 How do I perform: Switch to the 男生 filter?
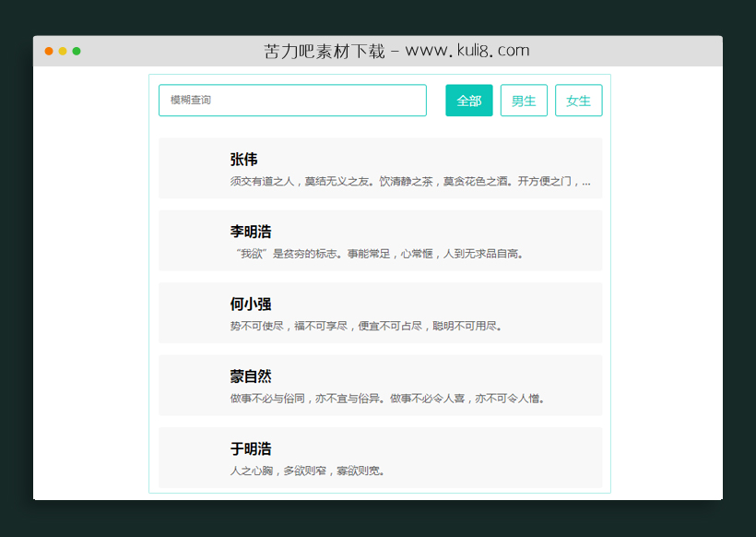click(524, 100)
